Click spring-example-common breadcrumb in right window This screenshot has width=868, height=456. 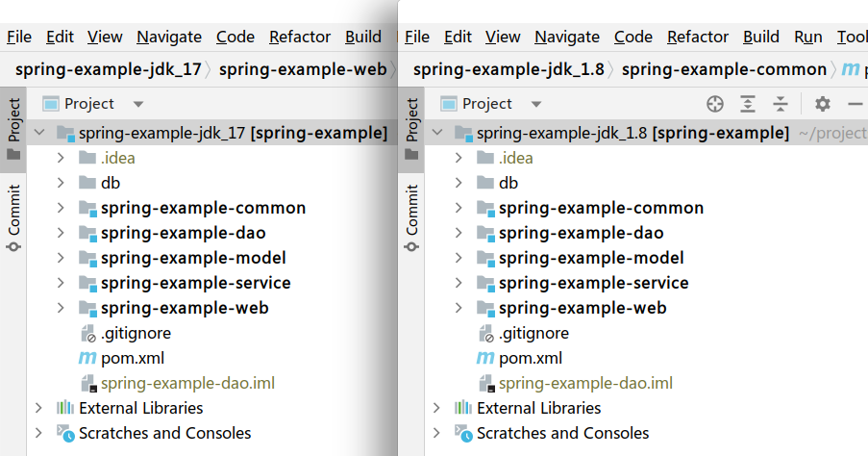coord(724,69)
